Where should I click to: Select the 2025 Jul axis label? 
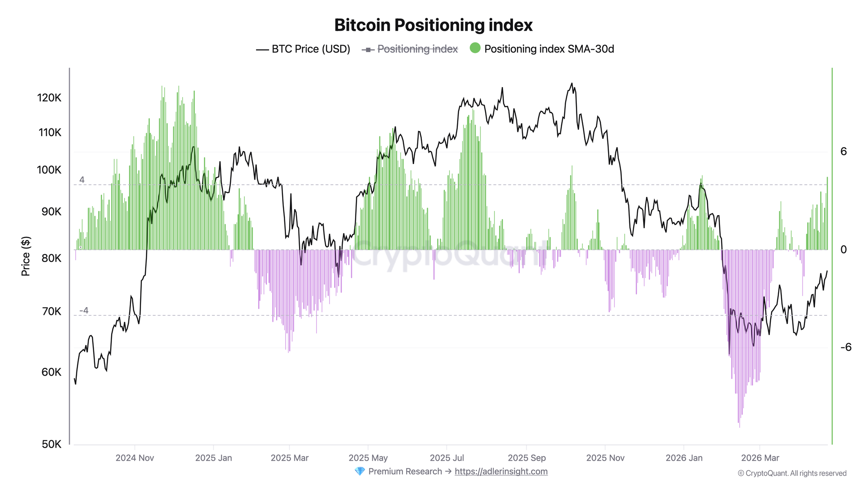pyautogui.click(x=447, y=458)
